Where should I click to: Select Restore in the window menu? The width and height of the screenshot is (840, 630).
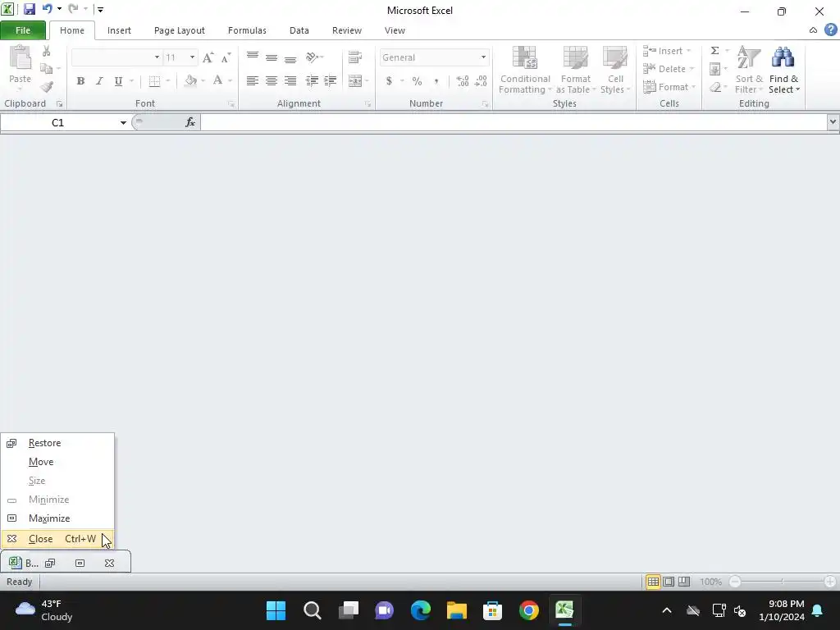57,443
